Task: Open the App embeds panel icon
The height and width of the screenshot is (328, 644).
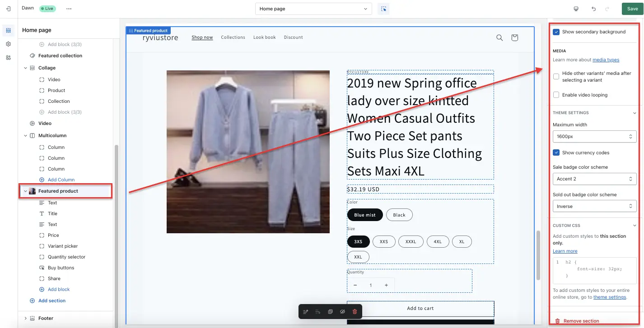Action: 8,58
